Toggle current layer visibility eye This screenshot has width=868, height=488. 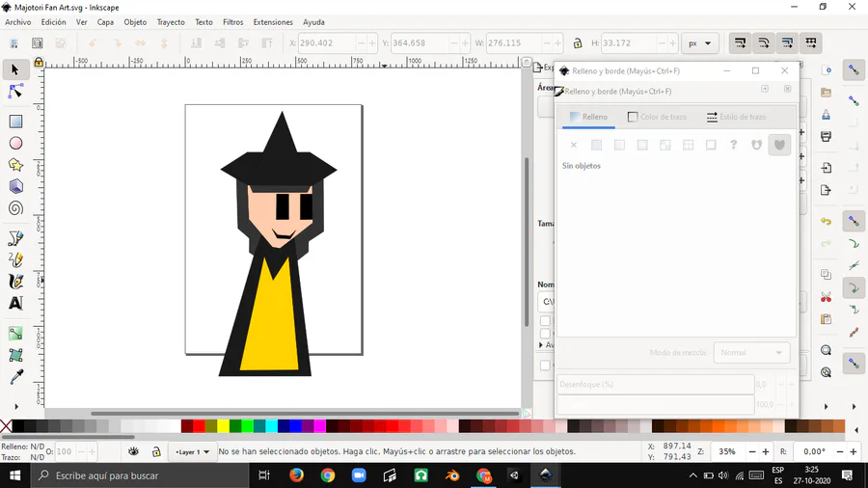tap(134, 451)
